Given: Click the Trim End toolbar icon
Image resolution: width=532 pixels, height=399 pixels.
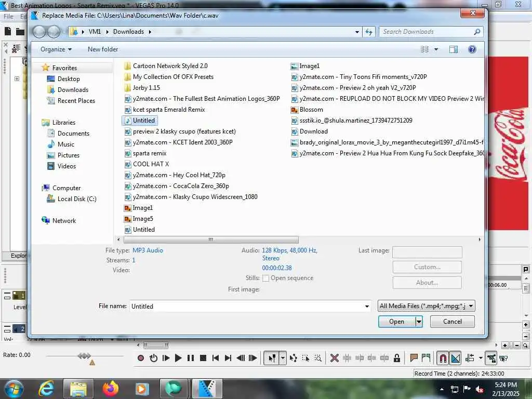Looking at the screenshot, I should (x=372, y=358).
